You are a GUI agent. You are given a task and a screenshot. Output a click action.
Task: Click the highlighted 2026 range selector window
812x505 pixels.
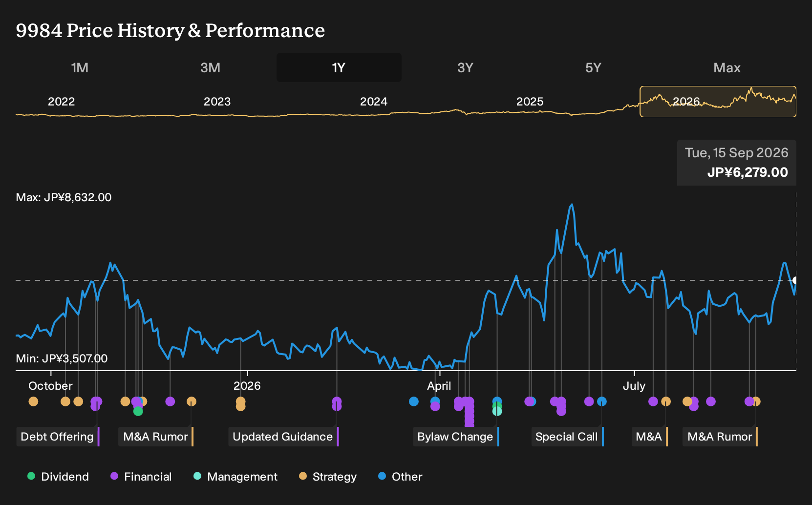[718, 102]
